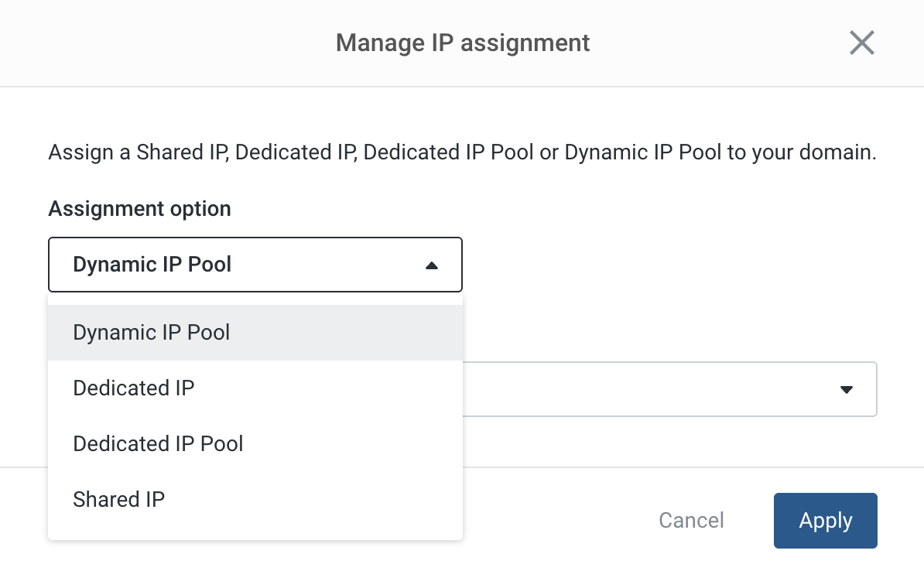Screen dimensions: 924x571
Task: Open the second dropdown below Assignment option
Action: pos(669,389)
